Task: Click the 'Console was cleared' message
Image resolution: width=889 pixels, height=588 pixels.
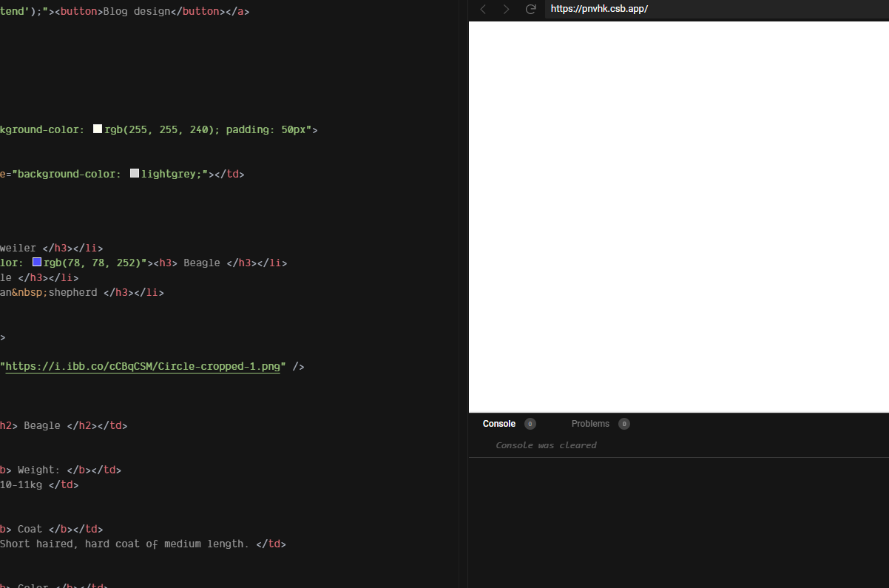Action: pos(546,445)
